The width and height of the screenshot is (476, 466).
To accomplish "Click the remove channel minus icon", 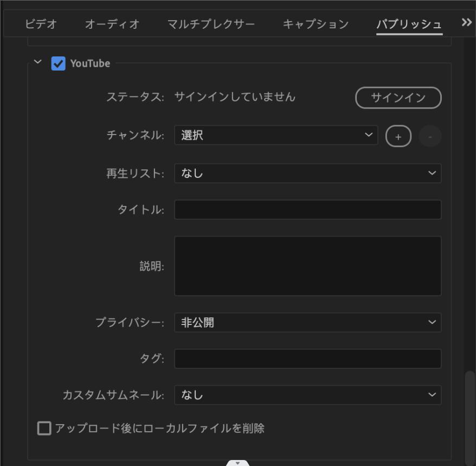I will [x=430, y=137].
